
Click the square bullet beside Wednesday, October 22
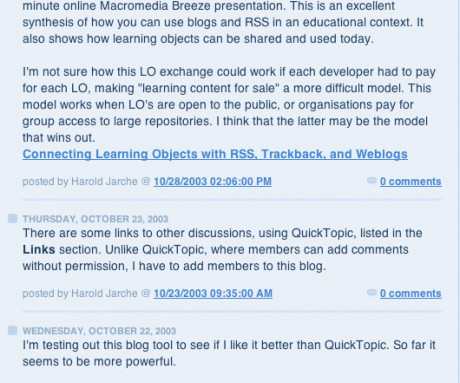13,331
